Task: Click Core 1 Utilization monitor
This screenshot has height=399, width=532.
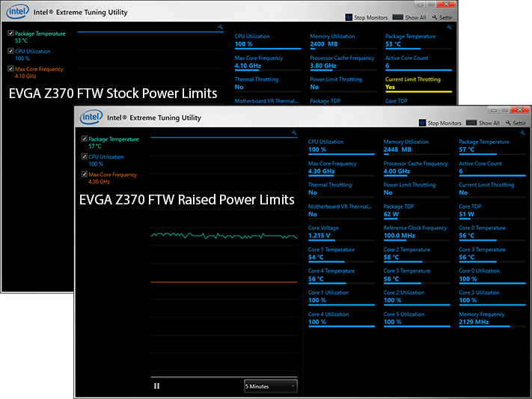Action: pos(341,297)
